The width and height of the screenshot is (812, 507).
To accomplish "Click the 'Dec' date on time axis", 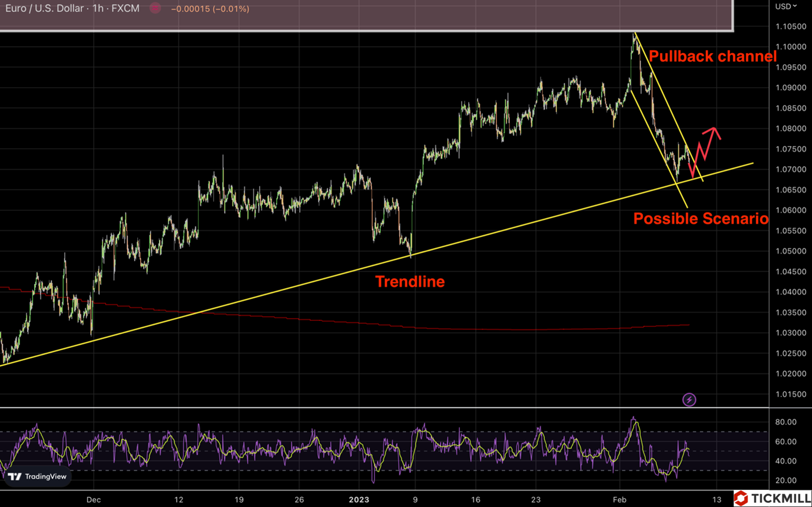I will pos(93,499).
